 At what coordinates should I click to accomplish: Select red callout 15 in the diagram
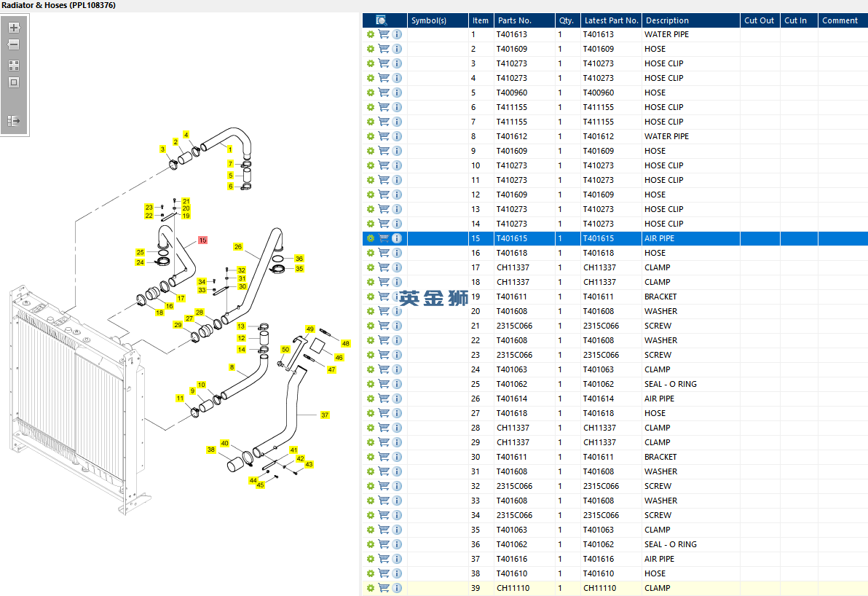(x=202, y=240)
